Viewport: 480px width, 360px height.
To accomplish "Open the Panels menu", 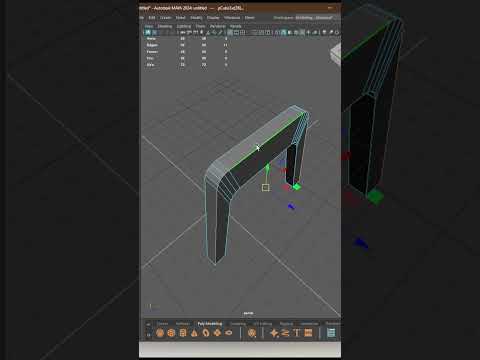I will click(x=236, y=26).
